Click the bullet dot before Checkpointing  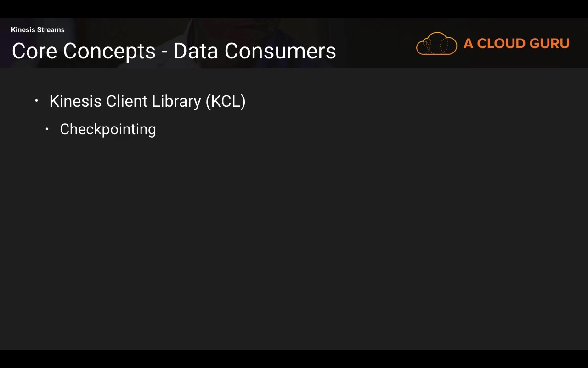pos(47,129)
